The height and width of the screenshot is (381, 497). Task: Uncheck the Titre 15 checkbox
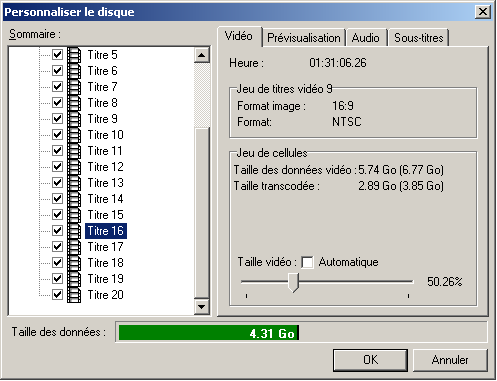(x=57, y=214)
